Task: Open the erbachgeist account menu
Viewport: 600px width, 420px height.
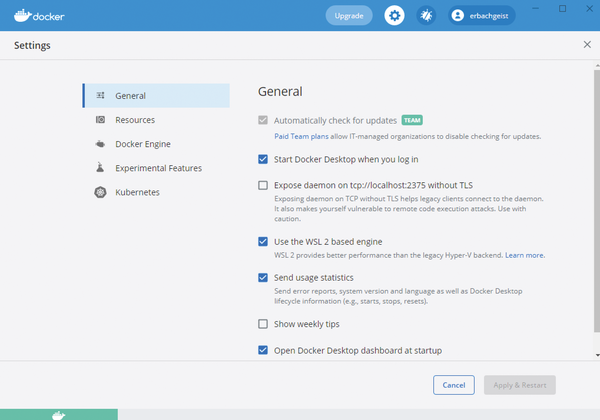Action: pos(481,16)
